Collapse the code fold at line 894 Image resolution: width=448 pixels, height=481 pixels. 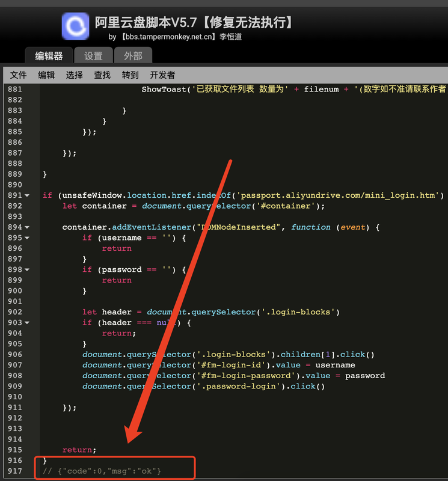[x=27, y=227]
